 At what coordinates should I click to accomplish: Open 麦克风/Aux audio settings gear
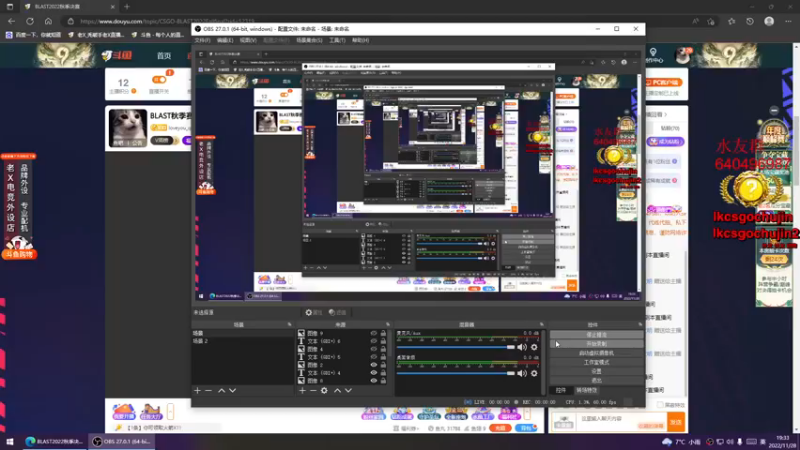pos(534,347)
